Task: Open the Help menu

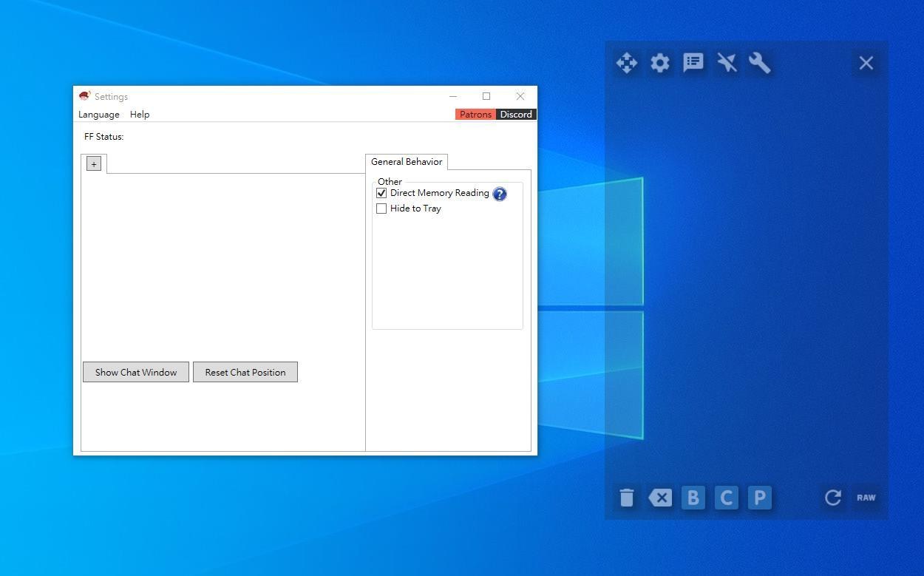Action: click(140, 115)
